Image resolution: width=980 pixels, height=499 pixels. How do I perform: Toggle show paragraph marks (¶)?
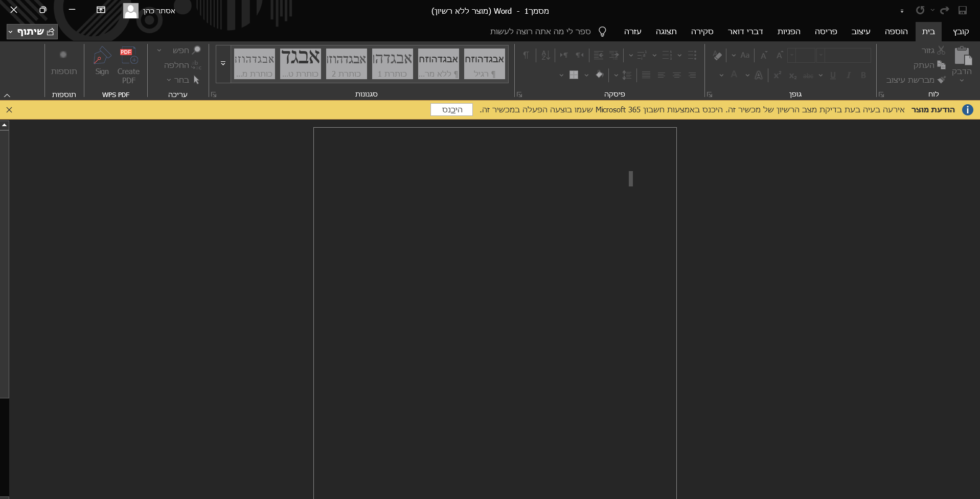(526, 55)
